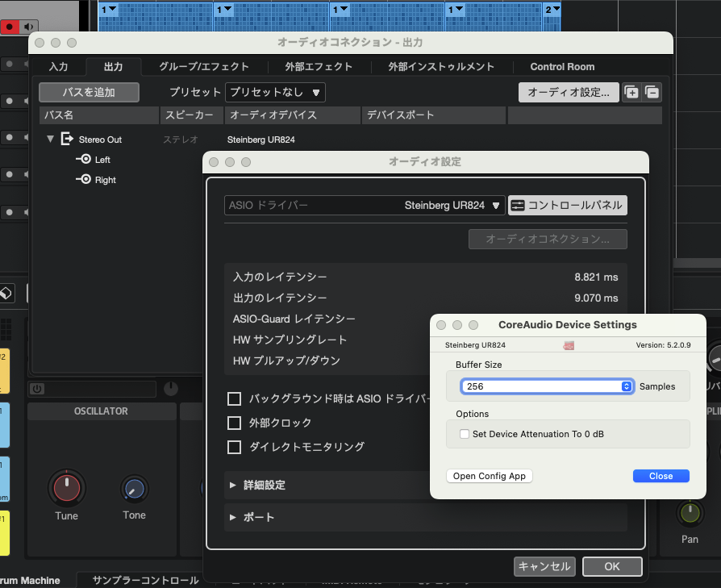Click the speaker monitor icon beside record

click(29, 27)
